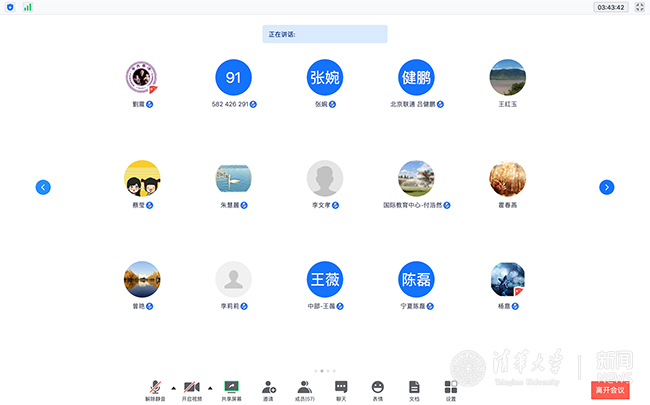This screenshot has height=405, width=650.
Task: Turn on camera with 开启视频
Action: tap(192, 387)
